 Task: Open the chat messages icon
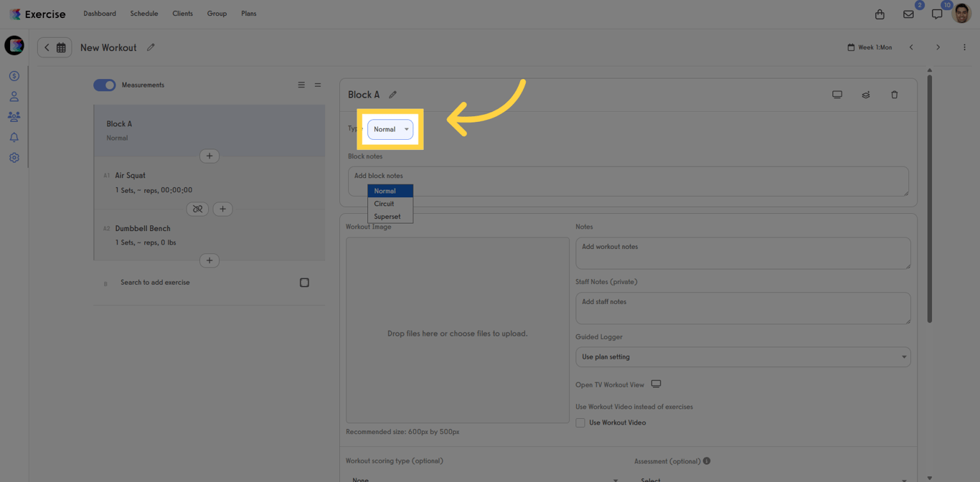pyautogui.click(x=937, y=14)
